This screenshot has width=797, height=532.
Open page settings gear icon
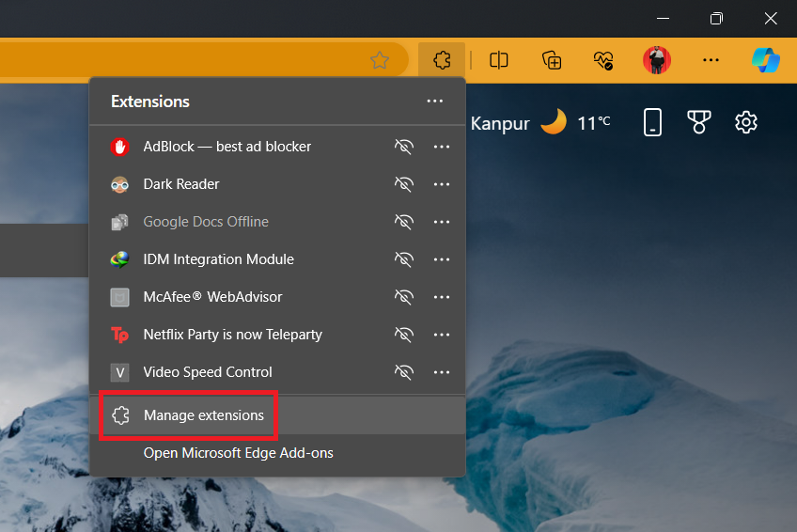(746, 122)
